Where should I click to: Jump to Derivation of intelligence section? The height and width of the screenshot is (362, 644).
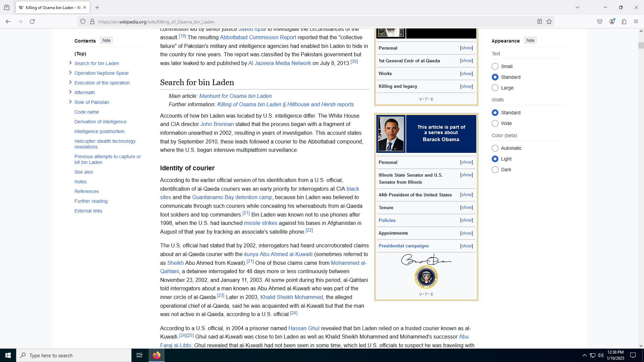click(x=100, y=122)
